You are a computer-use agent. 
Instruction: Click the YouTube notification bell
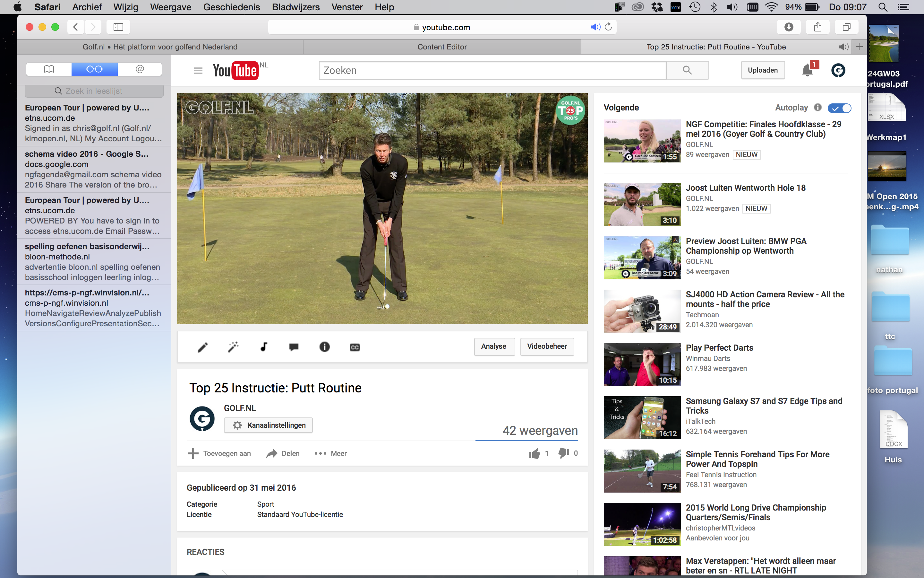point(807,70)
